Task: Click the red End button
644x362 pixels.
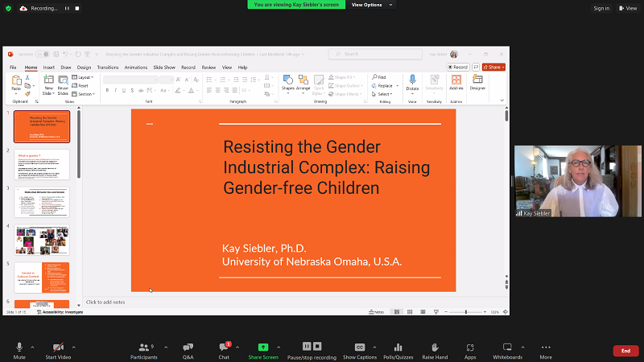Action: pyautogui.click(x=625, y=351)
